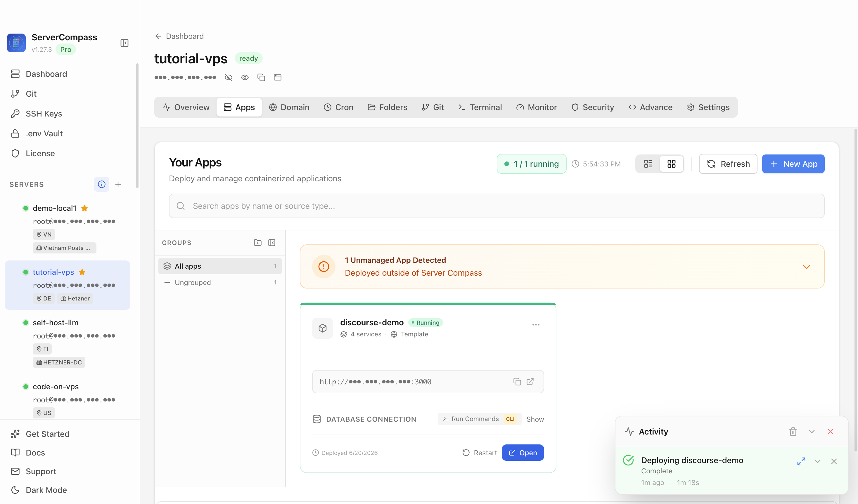Clear the Activity log with the trash icon
The image size is (858, 504).
(793, 432)
